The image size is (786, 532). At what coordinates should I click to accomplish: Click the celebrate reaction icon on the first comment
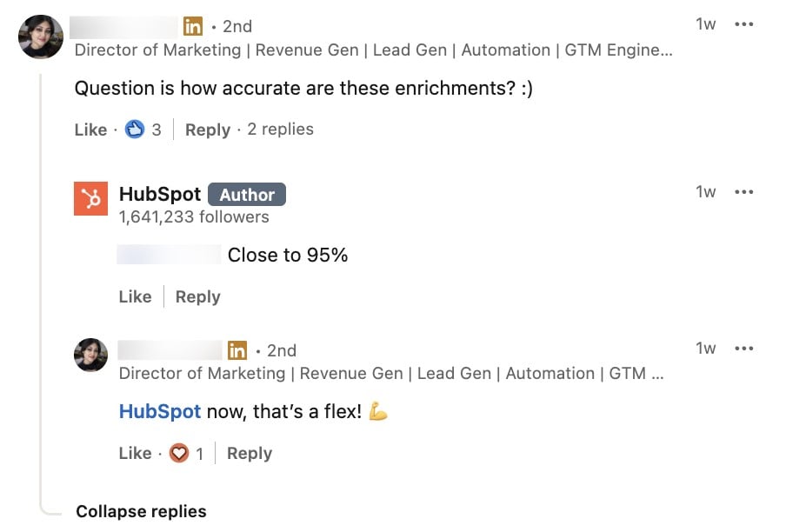(x=135, y=129)
